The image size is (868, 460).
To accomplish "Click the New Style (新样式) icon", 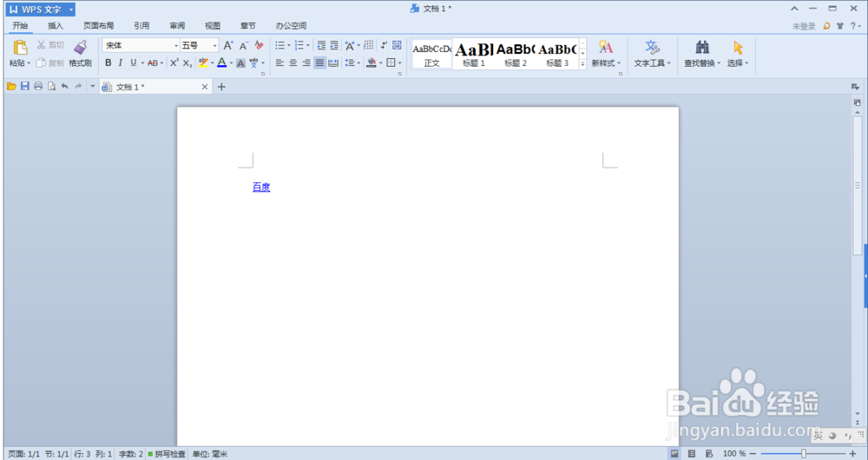I will (606, 47).
